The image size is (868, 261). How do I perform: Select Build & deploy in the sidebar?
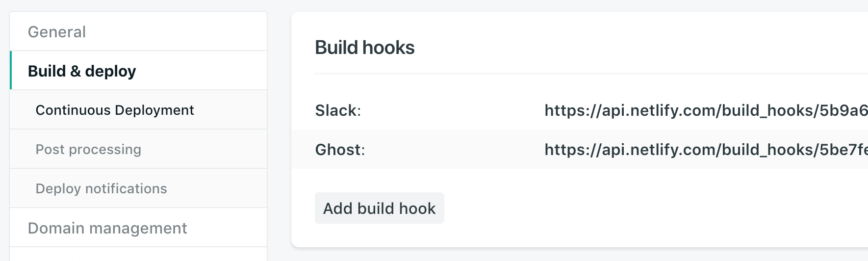(82, 71)
